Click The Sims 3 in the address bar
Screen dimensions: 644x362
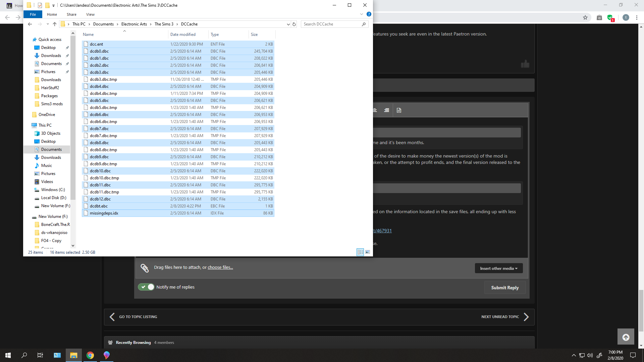point(164,24)
